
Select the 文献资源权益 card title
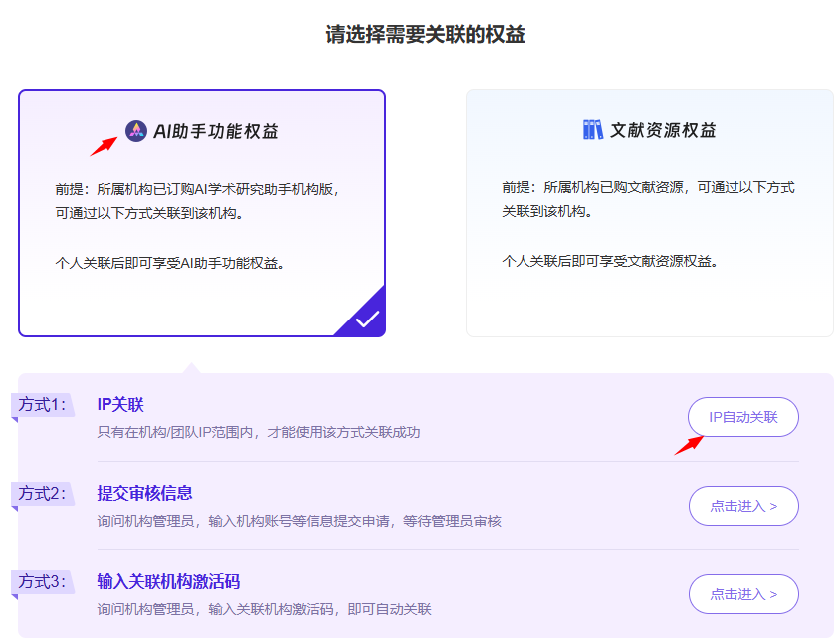click(x=663, y=131)
